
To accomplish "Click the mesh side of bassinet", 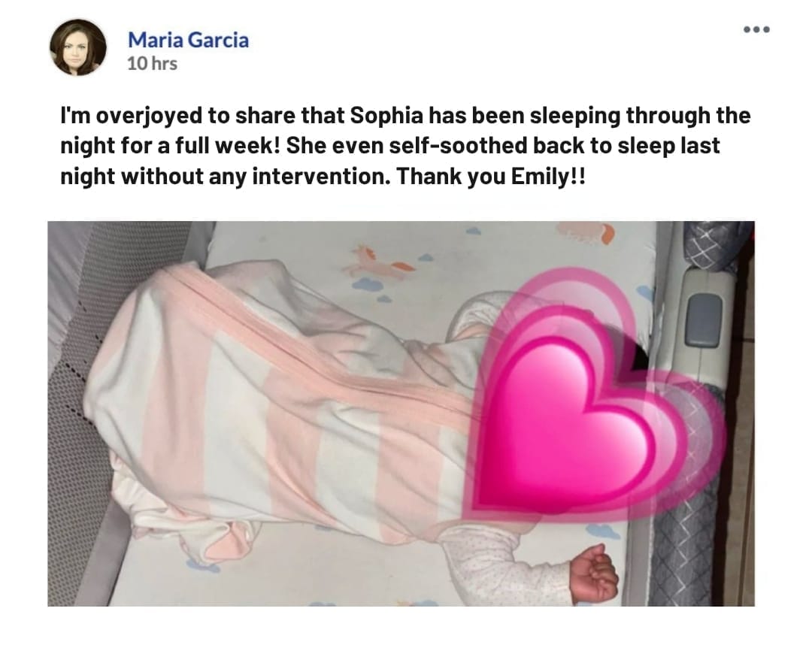I will [x=77, y=414].
